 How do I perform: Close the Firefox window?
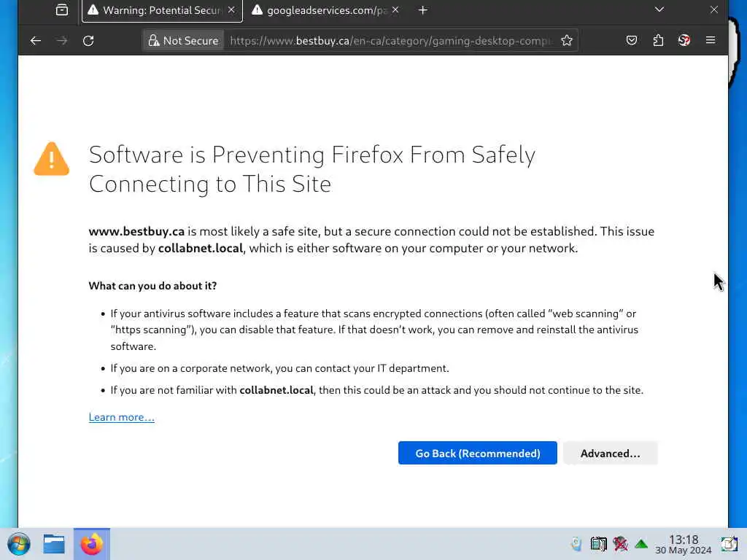coord(713,9)
